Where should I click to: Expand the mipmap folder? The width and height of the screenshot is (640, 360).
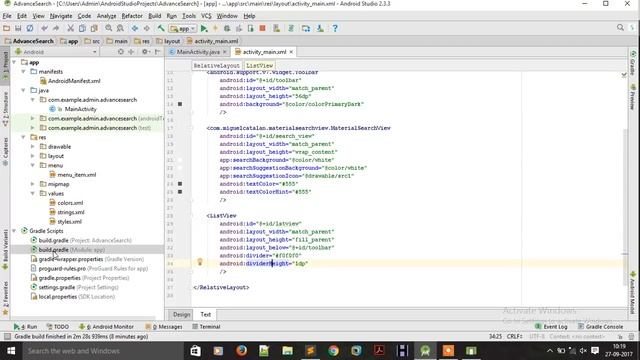(33, 184)
